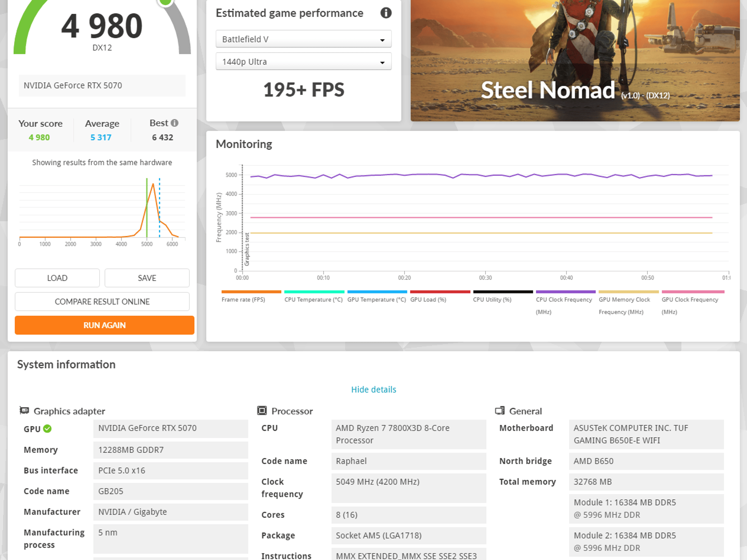Toggle CPU Temperature legend swatch

click(x=314, y=292)
